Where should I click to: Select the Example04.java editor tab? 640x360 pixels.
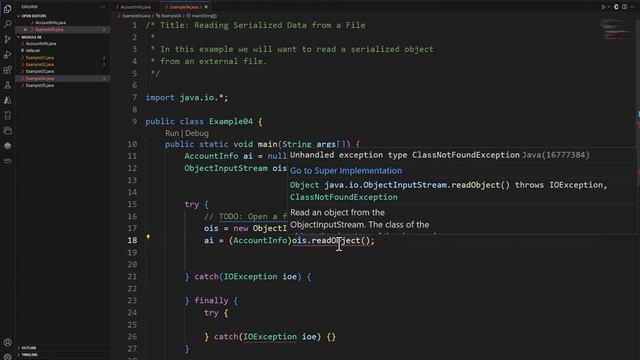pos(183,7)
